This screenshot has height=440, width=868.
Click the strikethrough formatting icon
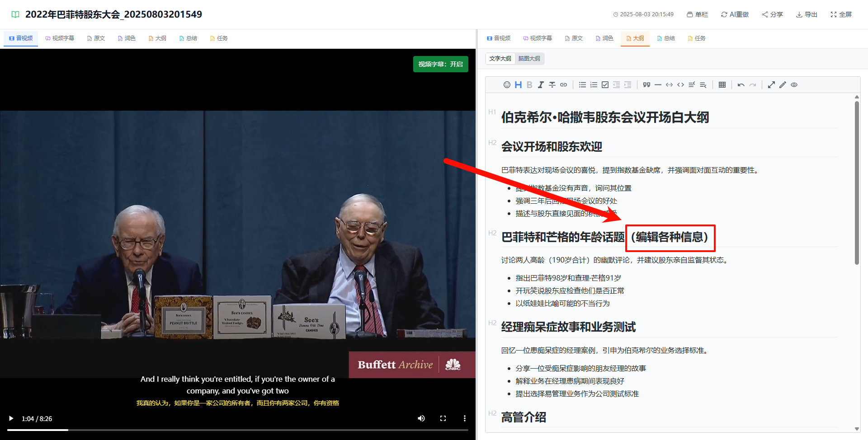(x=552, y=85)
